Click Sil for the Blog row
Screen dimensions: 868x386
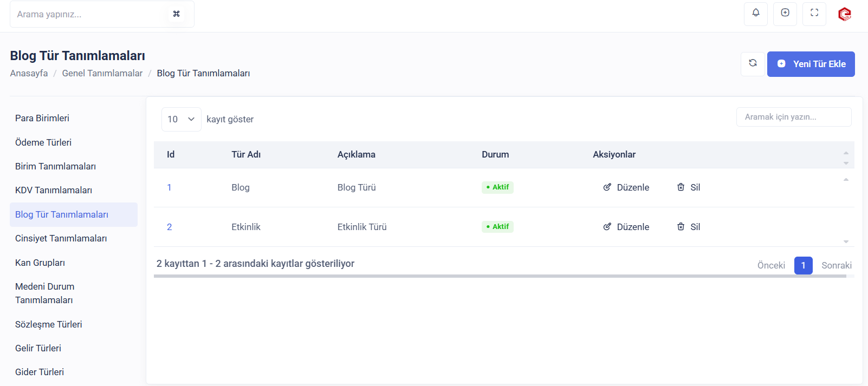(x=695, y=187)
